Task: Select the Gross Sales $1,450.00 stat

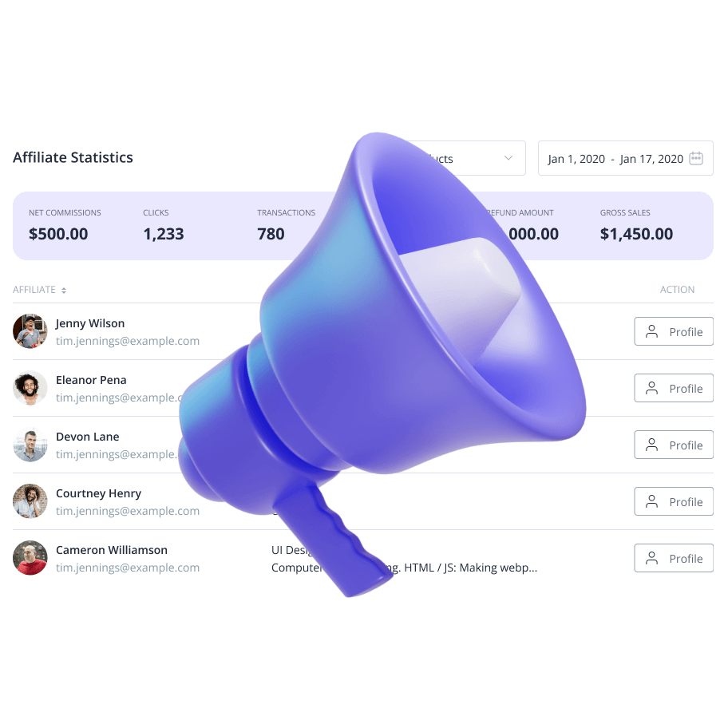Action: pos(636,226)
